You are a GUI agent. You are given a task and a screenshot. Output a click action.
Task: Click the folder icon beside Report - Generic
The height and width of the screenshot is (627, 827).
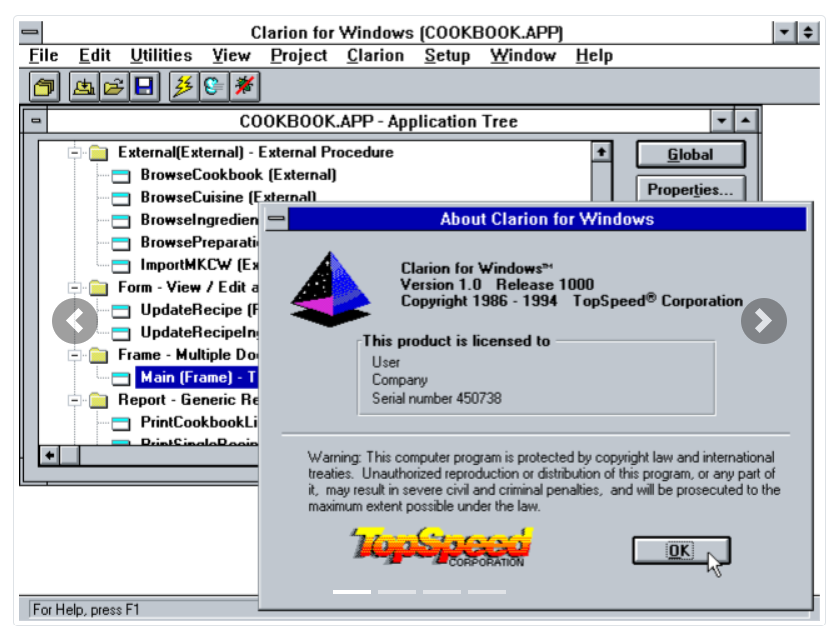coord(98,400)
